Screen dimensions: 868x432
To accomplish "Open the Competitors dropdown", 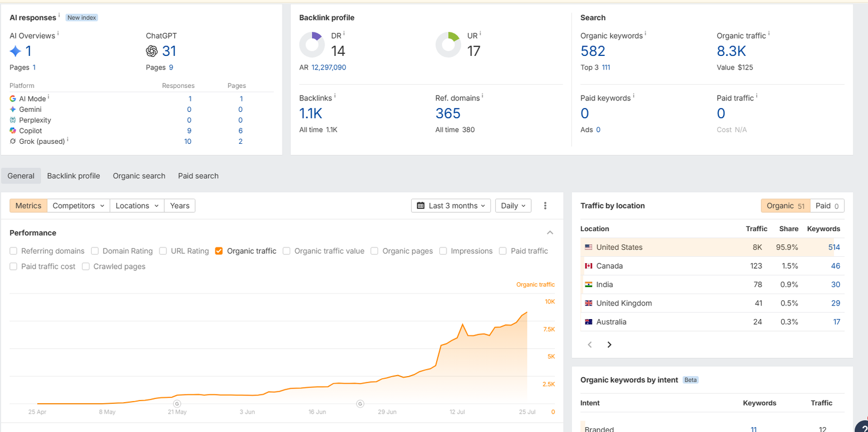I will (78, 206).
